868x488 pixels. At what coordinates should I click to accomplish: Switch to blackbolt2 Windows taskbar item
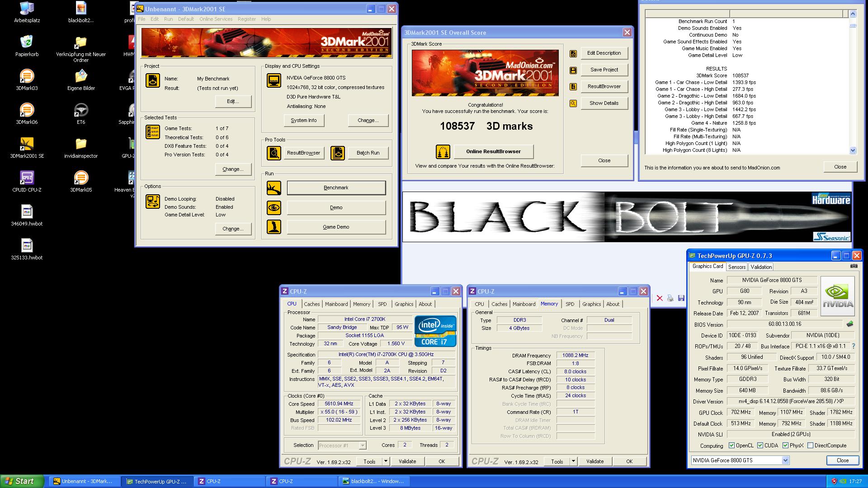point(373,481)
